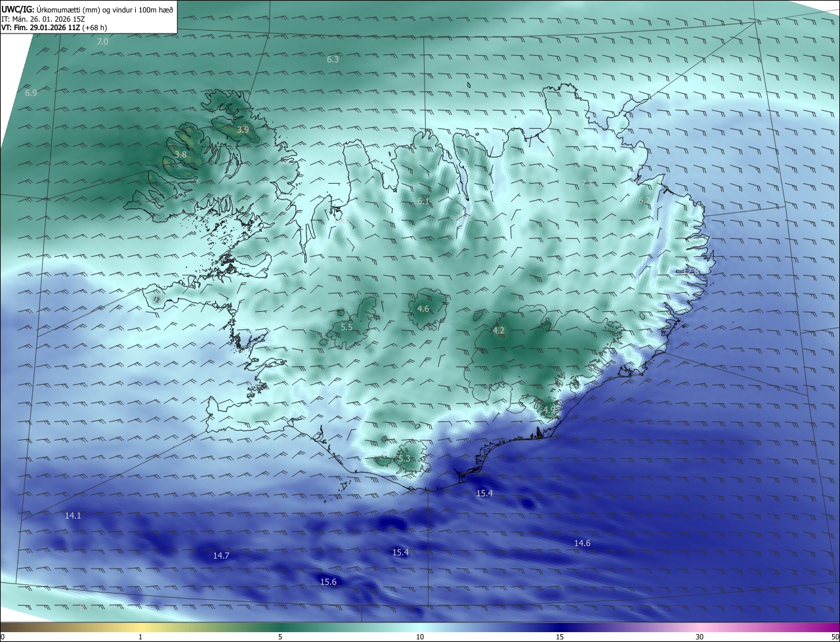The image size is (840, 642).
Task: Select the 6.1 value label
Action: tap(423, 201)
